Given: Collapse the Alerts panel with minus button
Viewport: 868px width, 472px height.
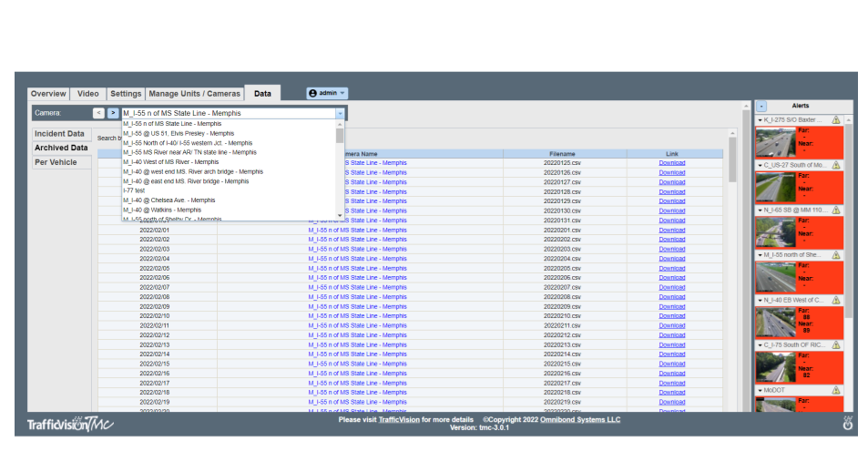Looking at the screenshot, I should click(761, 106).
